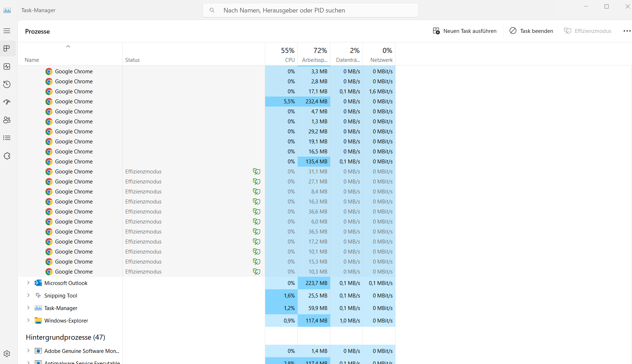Click efficiency leaf icon in 36,6 MB row
Viewport: 632px width, 364px height.
tap(257, 212)
